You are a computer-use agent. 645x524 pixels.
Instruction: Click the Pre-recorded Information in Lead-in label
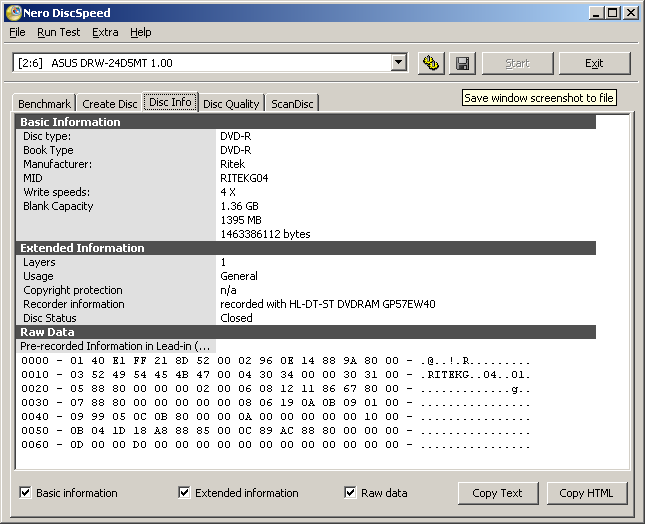115,346
